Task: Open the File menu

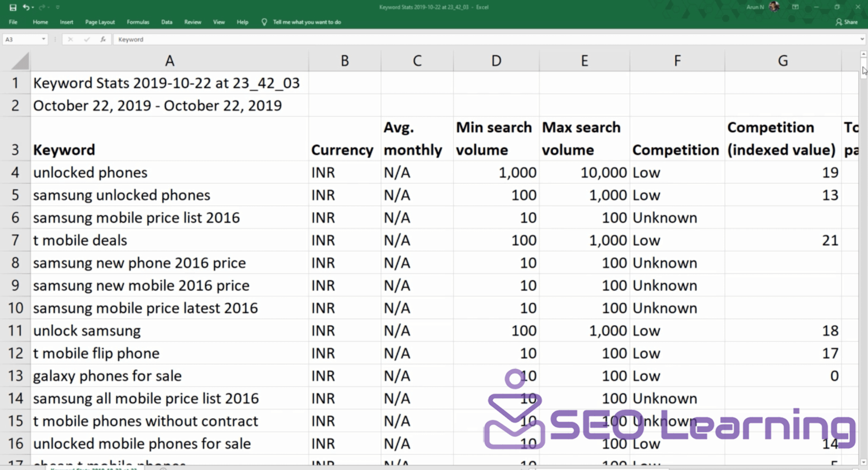Action: pos(13,22)
